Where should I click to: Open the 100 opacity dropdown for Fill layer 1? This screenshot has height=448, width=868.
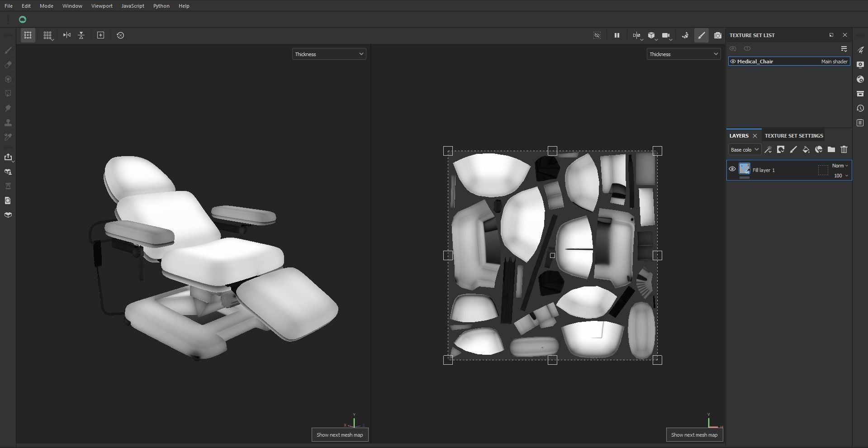pos(841,176)
